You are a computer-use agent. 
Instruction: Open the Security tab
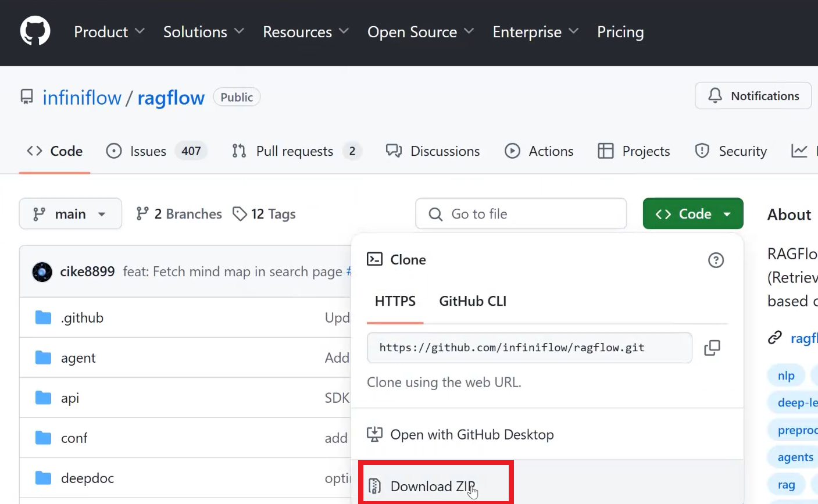(731, 151)
